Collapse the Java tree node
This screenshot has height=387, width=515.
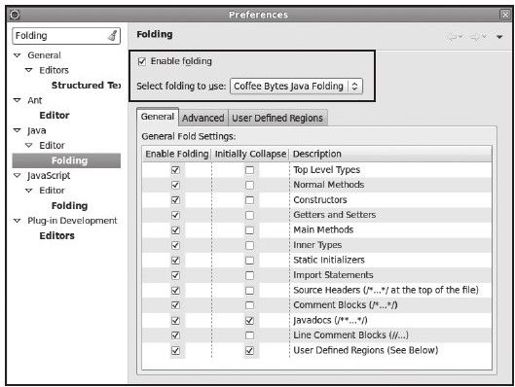pos(17,130)
